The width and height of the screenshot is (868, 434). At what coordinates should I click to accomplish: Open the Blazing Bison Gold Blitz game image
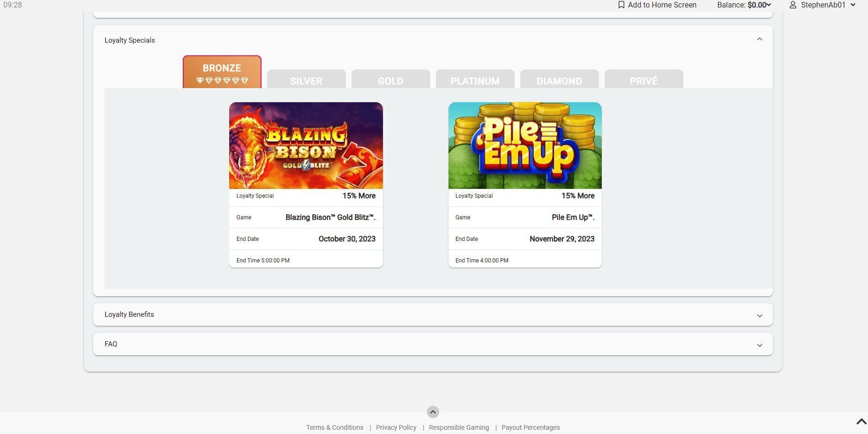306,145
